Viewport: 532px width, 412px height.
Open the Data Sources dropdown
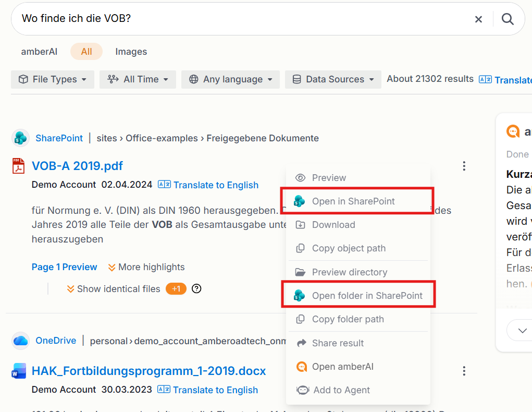tap(333, 79)
